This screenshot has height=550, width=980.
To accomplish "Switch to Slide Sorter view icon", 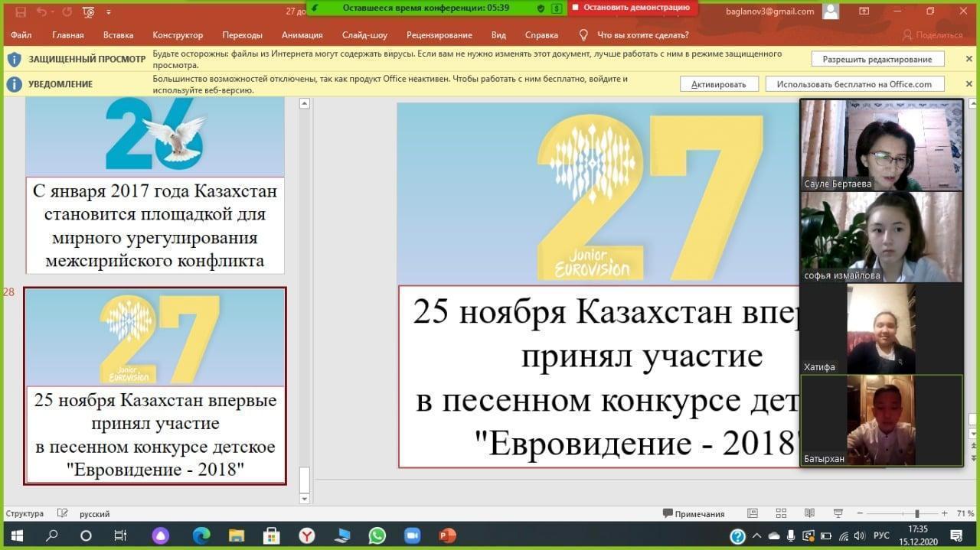I will pyautogui.click(x=781, y=514).
